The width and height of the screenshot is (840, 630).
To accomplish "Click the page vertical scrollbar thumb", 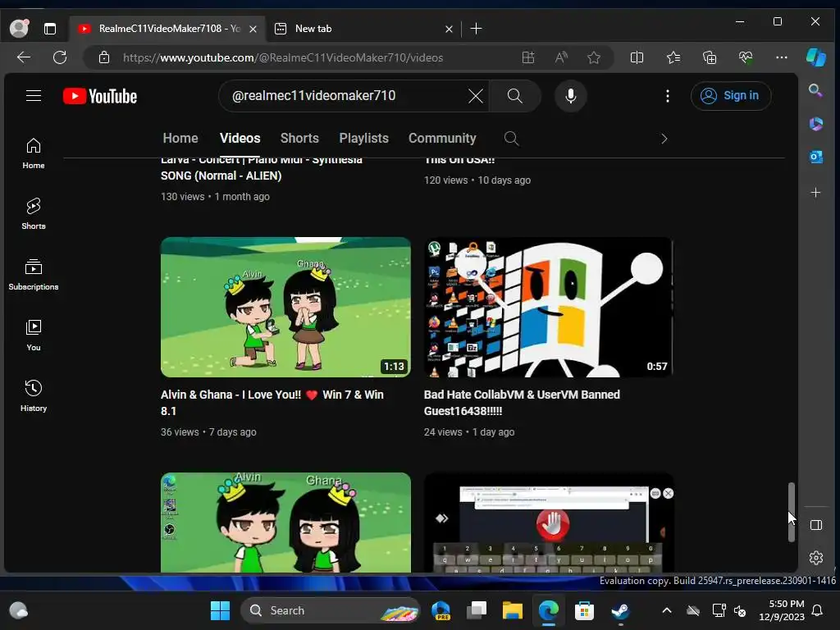I will coord(792,512).
